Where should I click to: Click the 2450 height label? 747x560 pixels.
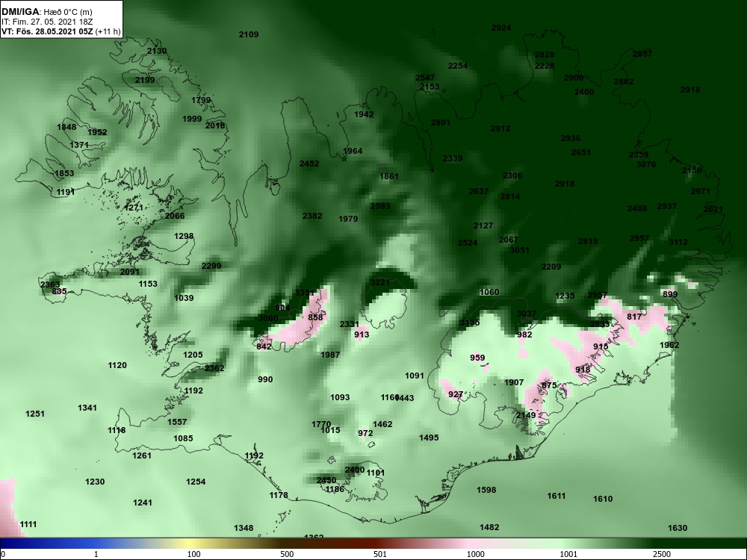click(x=326, y=480)
